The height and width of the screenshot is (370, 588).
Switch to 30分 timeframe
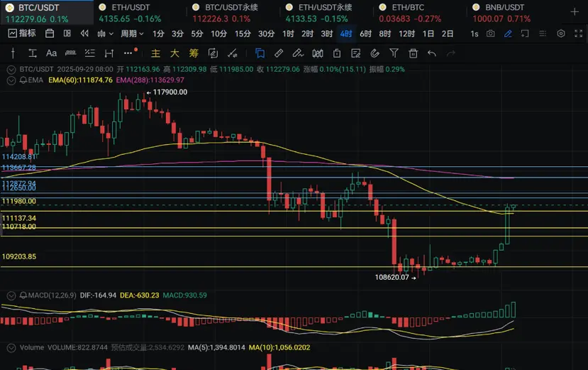tap(266, 34)
